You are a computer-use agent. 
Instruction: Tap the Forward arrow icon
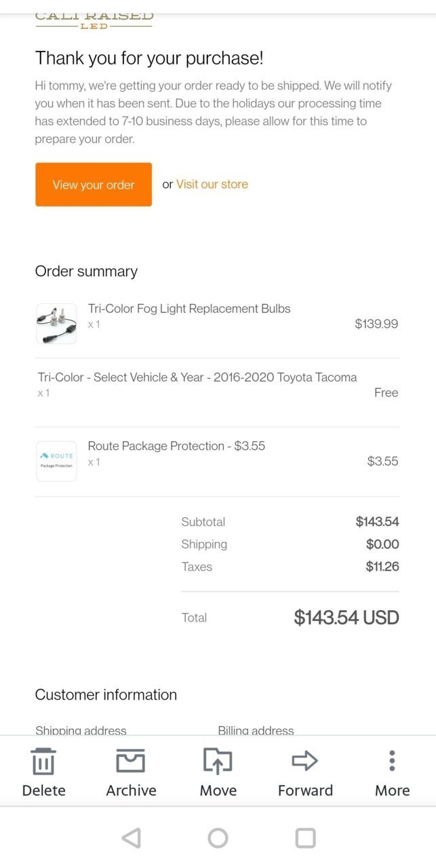(305, 761)
